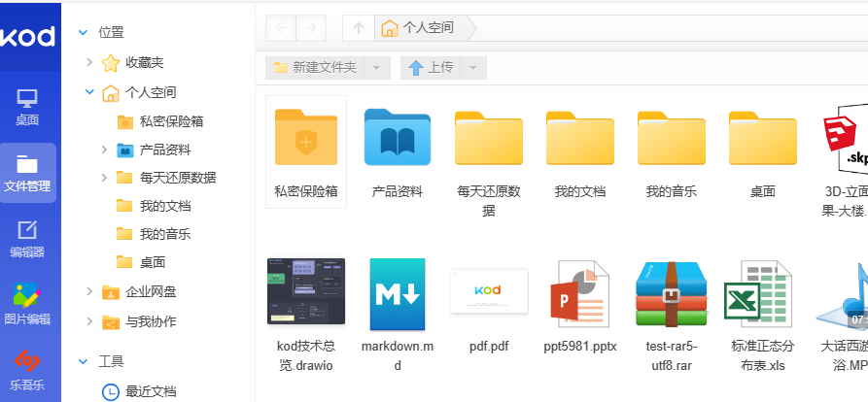Collapse the 个人空间 tree node
This screenshot has width=868, height=402.
coord(89,92)
